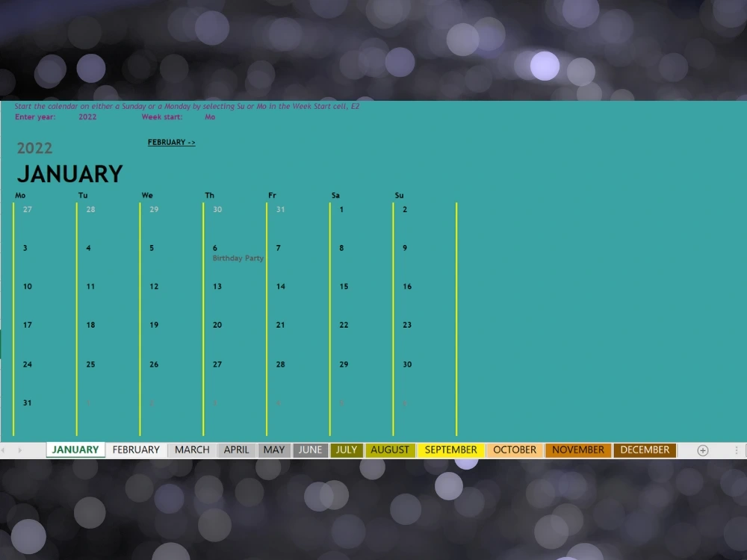This screenshot has height=560, width=747.
Task: Select date cell 26
Action: pyautogui.click(x=154, y=364)
